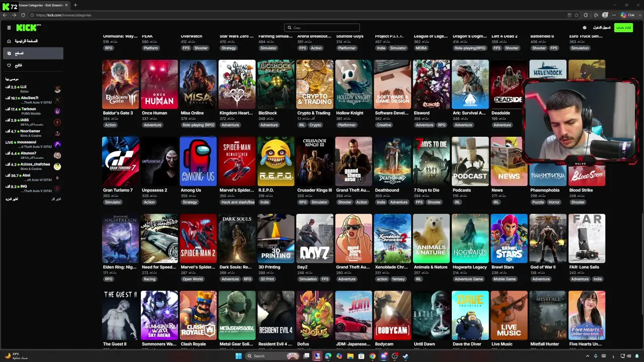The image size is (644, 362).
Task: Click the MOBA tag under League of Legends
Action: tap(422, 48)
